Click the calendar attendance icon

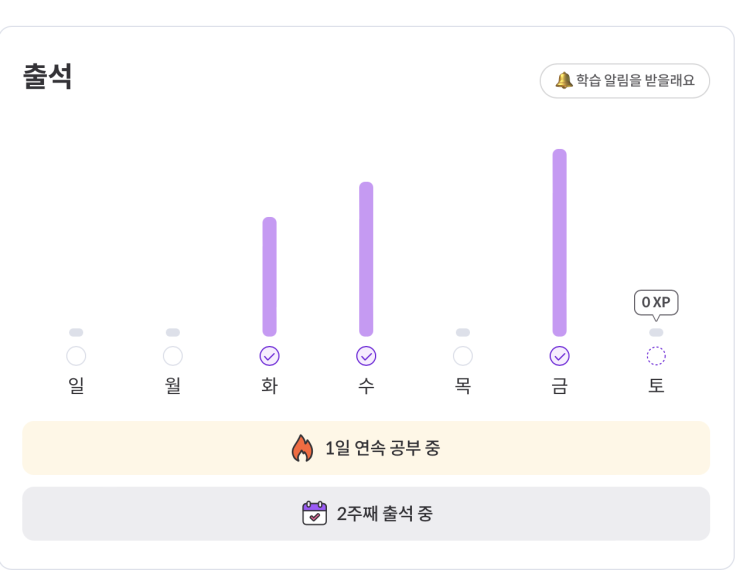coord(314,514)
